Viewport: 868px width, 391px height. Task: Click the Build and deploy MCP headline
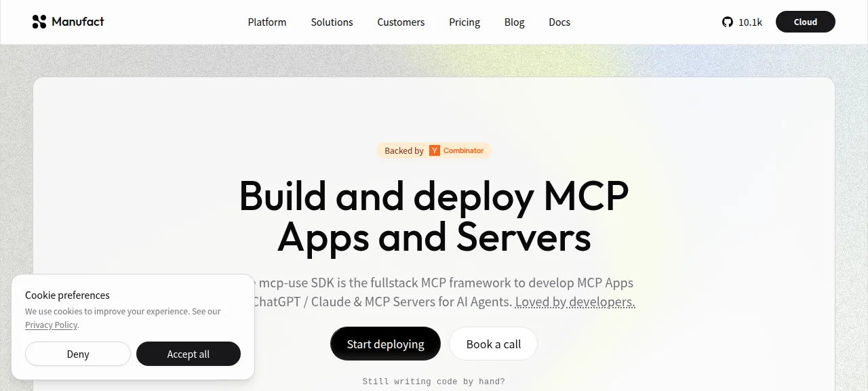tap(434, 216)
